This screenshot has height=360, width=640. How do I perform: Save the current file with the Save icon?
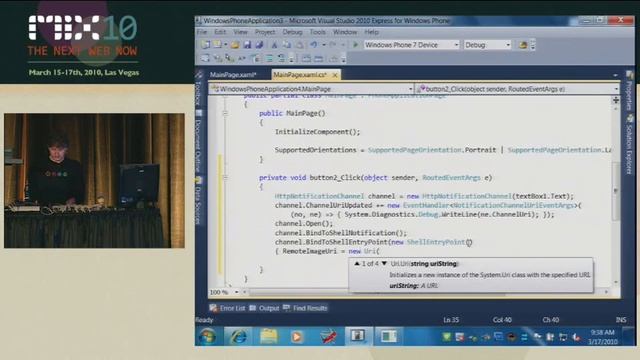pos(247,45)
